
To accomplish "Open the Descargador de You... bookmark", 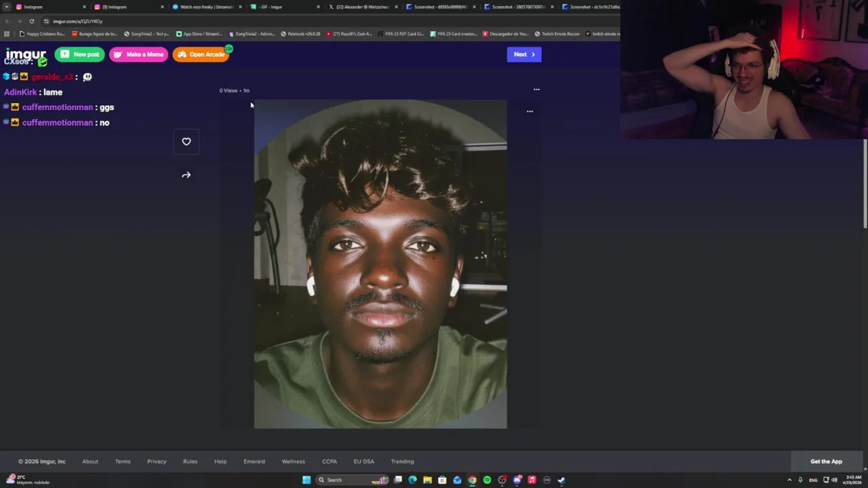I will (x=505, y=34).
